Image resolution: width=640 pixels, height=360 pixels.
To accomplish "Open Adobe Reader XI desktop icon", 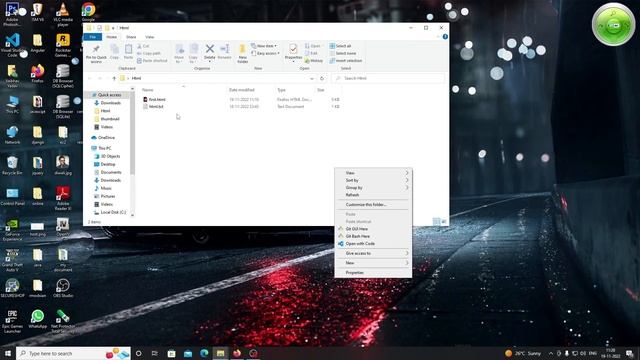I will [x=62, y=198].
